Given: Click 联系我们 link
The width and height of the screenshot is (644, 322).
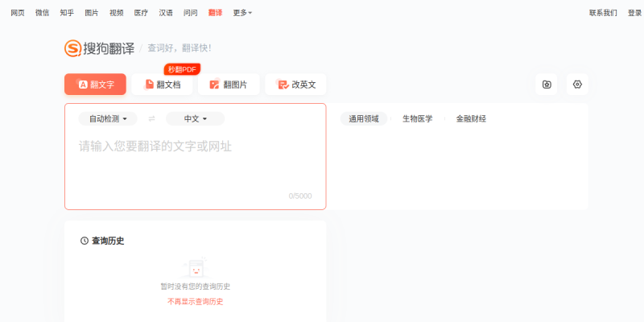Looking at the screenshot, I should coord(603,13).
